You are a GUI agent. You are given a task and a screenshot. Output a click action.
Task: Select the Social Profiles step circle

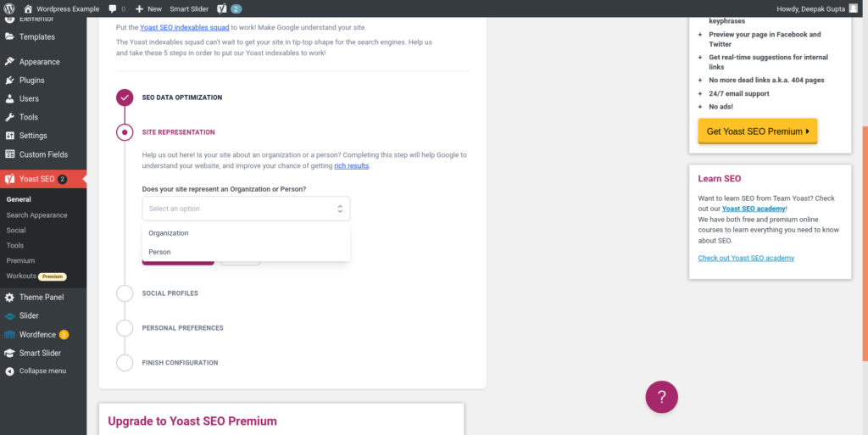pyautogui.click(x=125, y=293)
